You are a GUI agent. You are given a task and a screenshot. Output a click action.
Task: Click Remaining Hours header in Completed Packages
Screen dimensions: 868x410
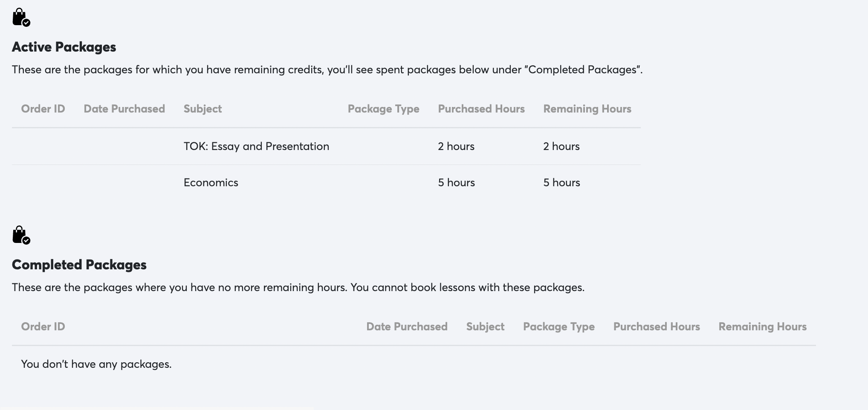click(x=762, y=326)
